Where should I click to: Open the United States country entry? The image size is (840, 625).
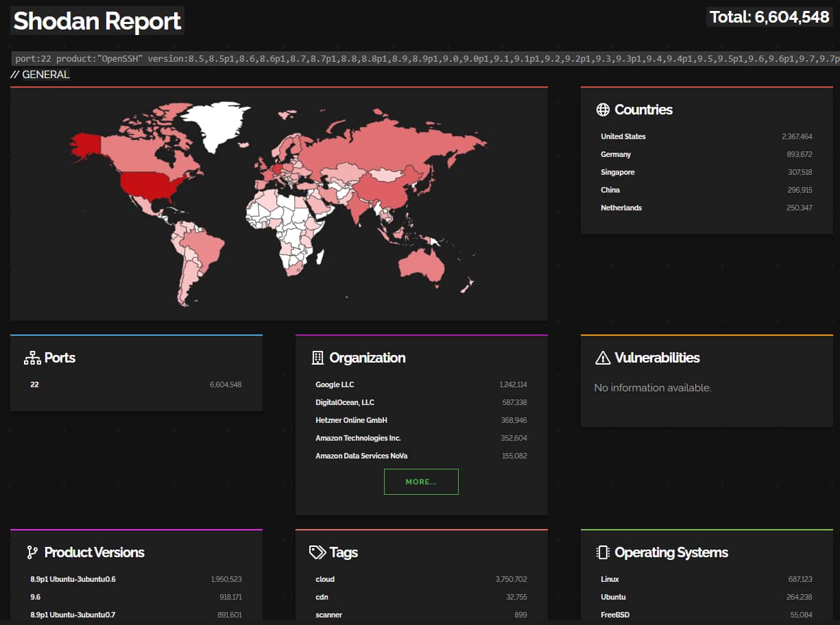tap(623, 136)
